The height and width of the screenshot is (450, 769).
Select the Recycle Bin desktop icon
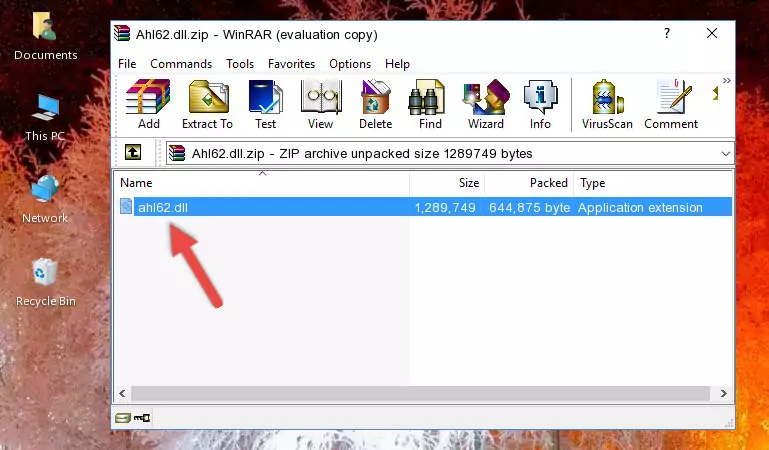46,283
